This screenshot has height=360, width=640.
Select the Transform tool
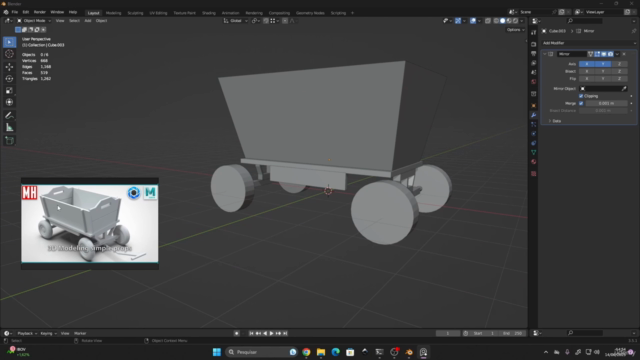(9, 102)
